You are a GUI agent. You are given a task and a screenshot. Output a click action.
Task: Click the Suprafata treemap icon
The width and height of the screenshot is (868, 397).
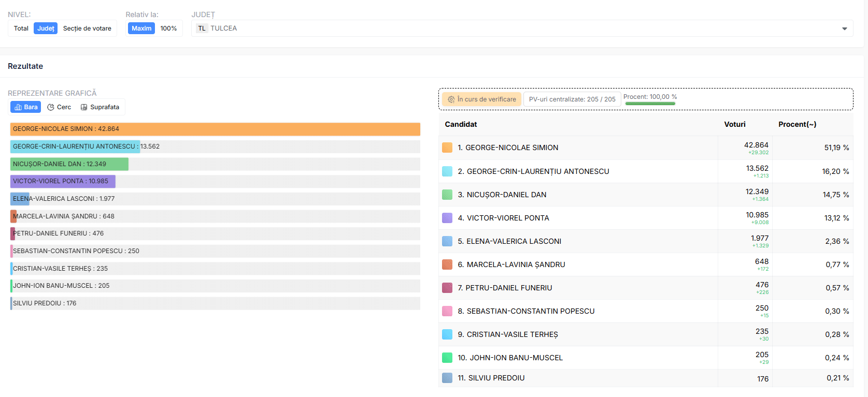coord(84,107)
